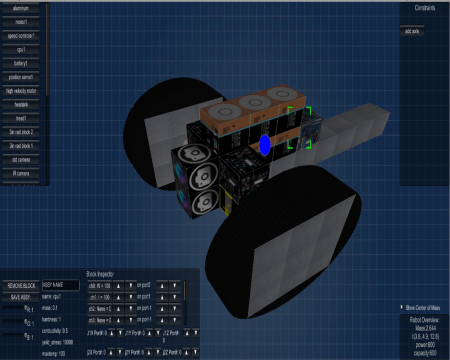Viewport: 450px width, 360px height.
Task: Click up arrow for ch2 None channel
Action: tap(118, 309)
